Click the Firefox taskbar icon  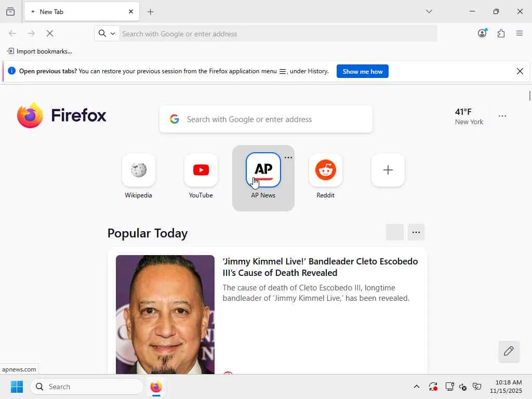pos(156,387)
